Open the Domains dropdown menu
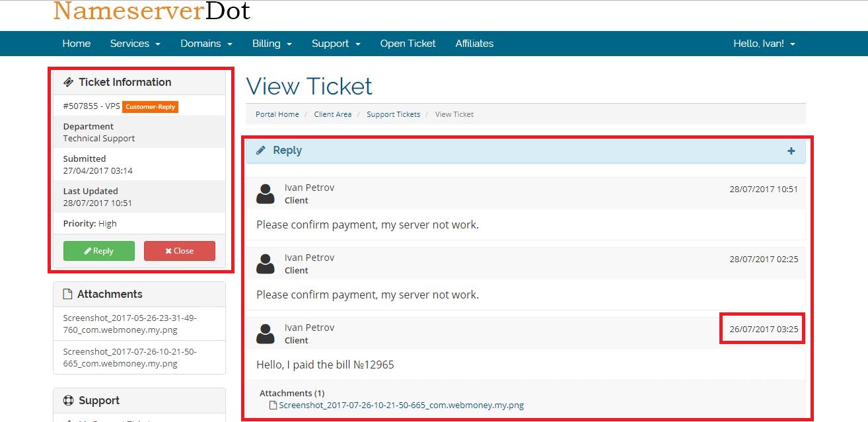Screen dimensions: 868x422 [x=206, y=44]
